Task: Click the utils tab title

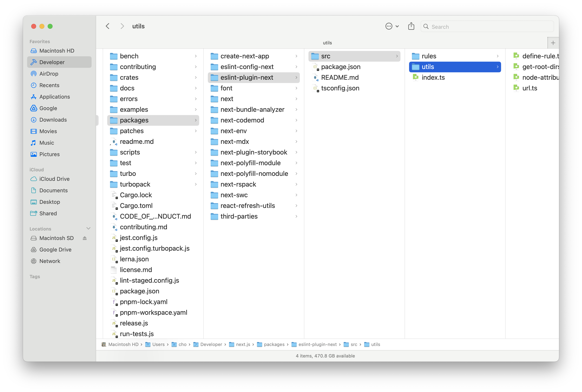Action: (x=327, y=43)
